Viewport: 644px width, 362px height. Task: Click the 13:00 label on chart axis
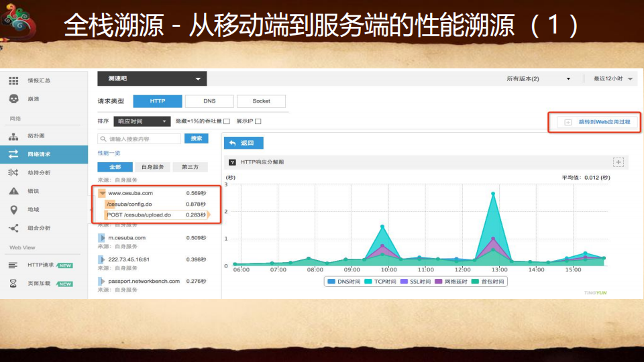click(499, 269)
